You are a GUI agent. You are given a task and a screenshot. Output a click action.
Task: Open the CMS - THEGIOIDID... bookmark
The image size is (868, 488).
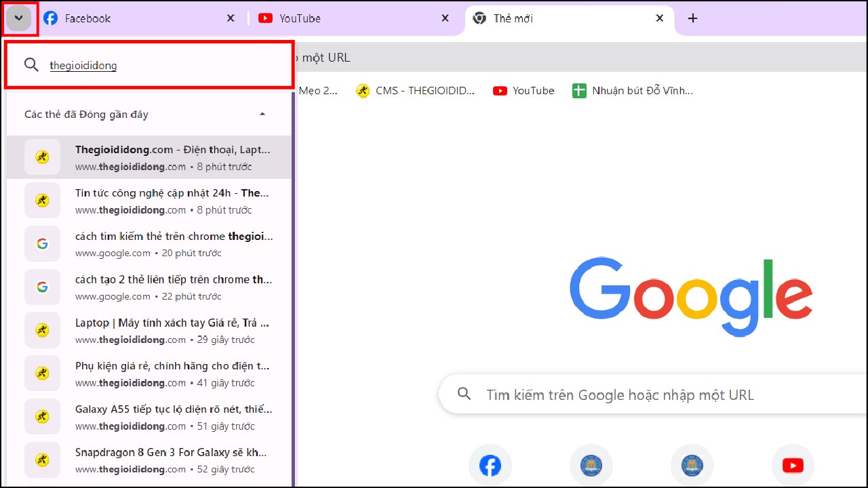(x=416, y=91)
